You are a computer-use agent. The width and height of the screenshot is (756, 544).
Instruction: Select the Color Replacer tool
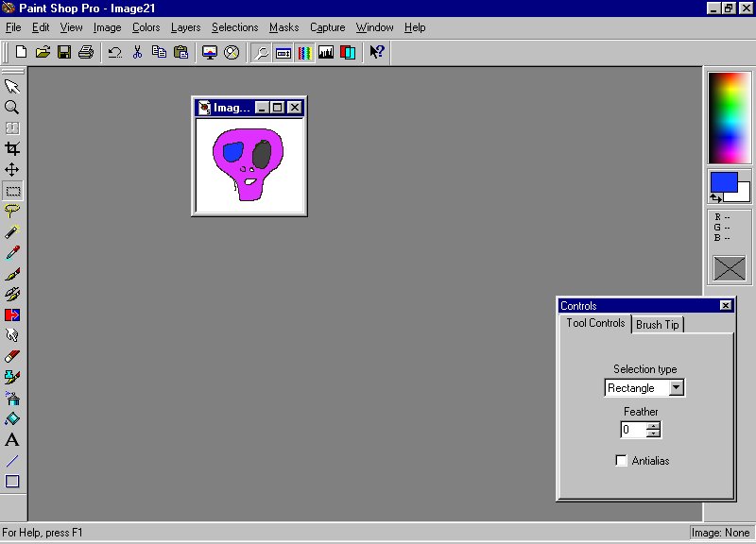coord(12,315)
